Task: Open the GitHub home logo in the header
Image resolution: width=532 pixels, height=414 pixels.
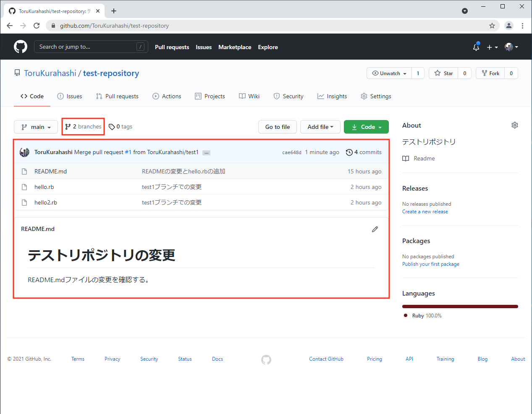Action: click(x=21, y=47)
